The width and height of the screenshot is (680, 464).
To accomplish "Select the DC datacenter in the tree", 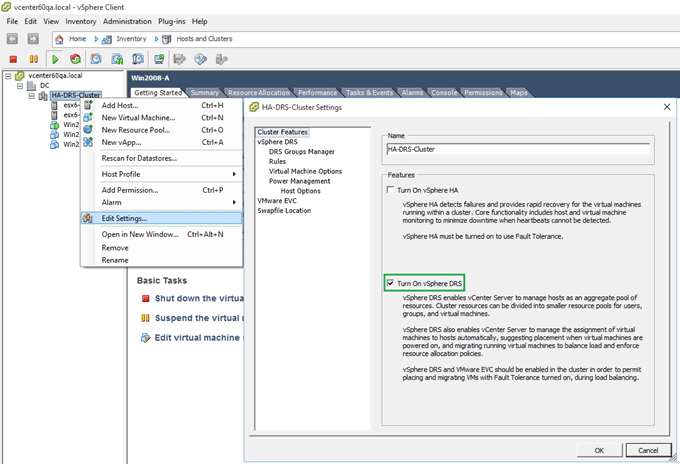I will tap(45, 85).
